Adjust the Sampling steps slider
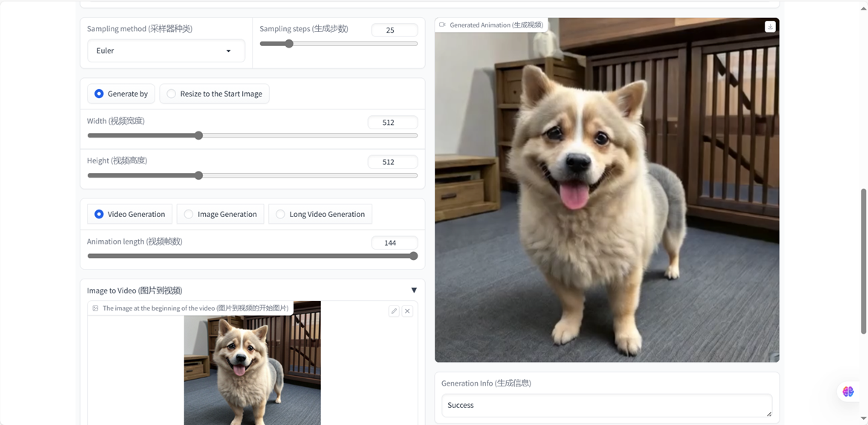The width and height of the screenshot is (868, 425). click(x=339, y=44)
